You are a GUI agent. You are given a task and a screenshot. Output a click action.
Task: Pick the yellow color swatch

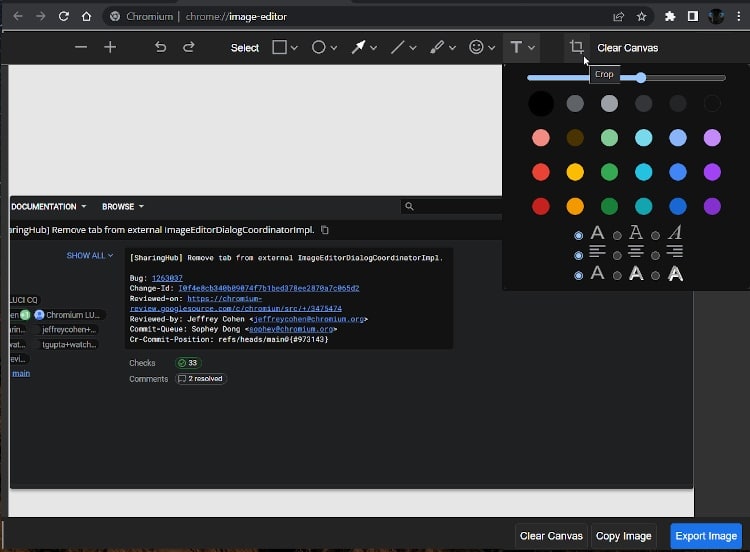pyautogui.click(x=575, y=172)
